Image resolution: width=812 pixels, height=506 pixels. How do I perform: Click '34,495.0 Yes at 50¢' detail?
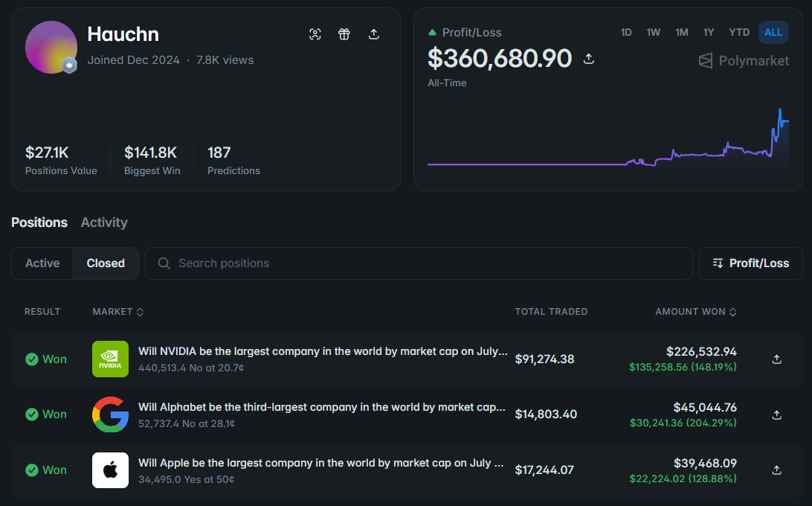(x=186, y=479)
